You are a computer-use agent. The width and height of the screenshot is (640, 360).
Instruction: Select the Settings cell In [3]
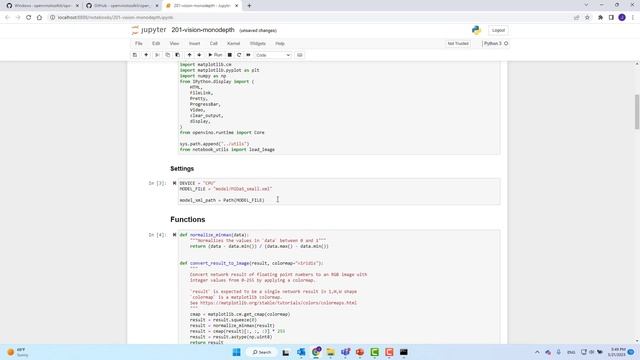339,191
